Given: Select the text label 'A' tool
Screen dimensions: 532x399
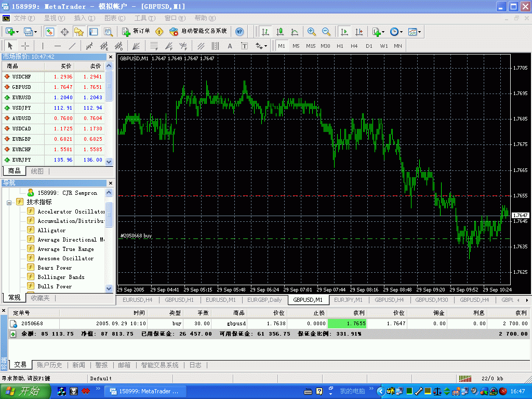Looking at the screenshot, I should 230,46.
